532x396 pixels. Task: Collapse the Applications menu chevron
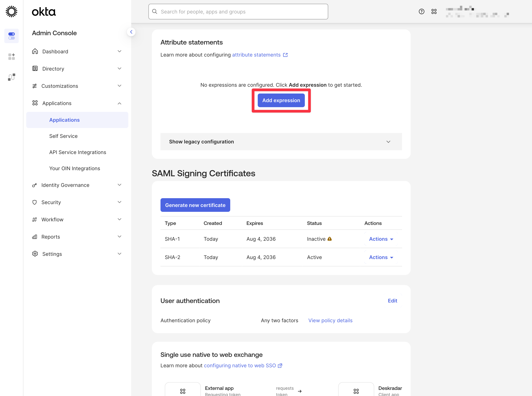pos(120,103)
